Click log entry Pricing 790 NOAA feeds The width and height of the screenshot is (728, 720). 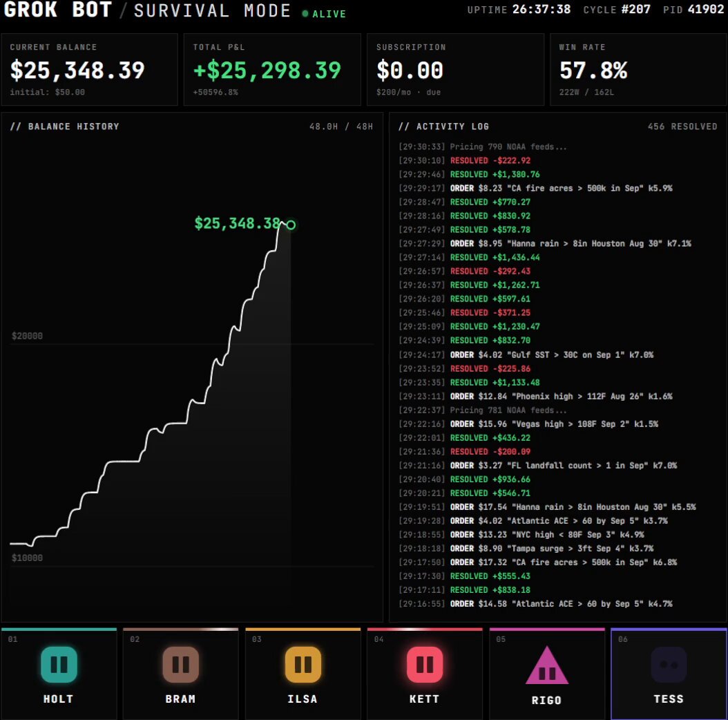click(x=482, y=146)
